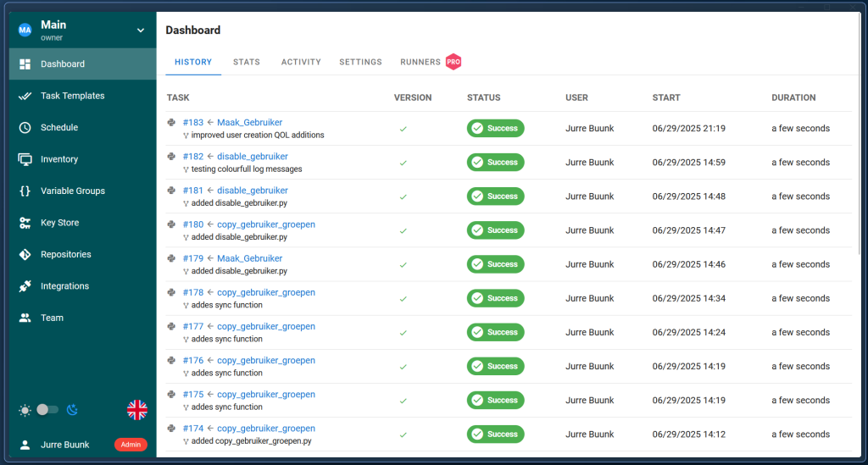Viewport: 868px width, 465px height.
Task: Switch to the Stats tab
Action: pos(246,62)
